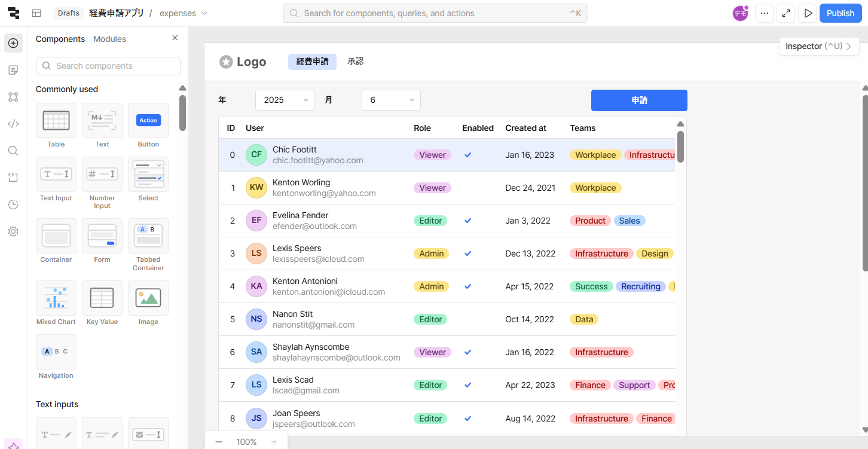Image resolution: width=868 pixels, height=449 pixels.
Task: Switch to the Components tab
Action: coord(60,39)
